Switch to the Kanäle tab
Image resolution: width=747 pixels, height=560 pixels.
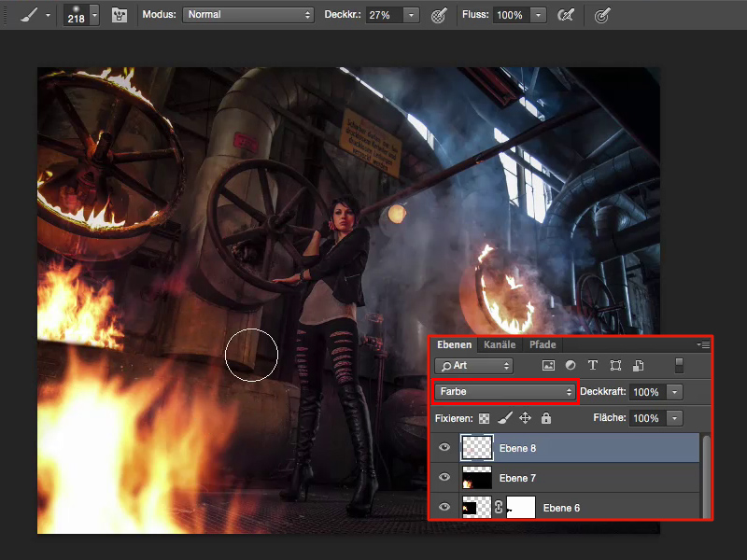(499, 344)
